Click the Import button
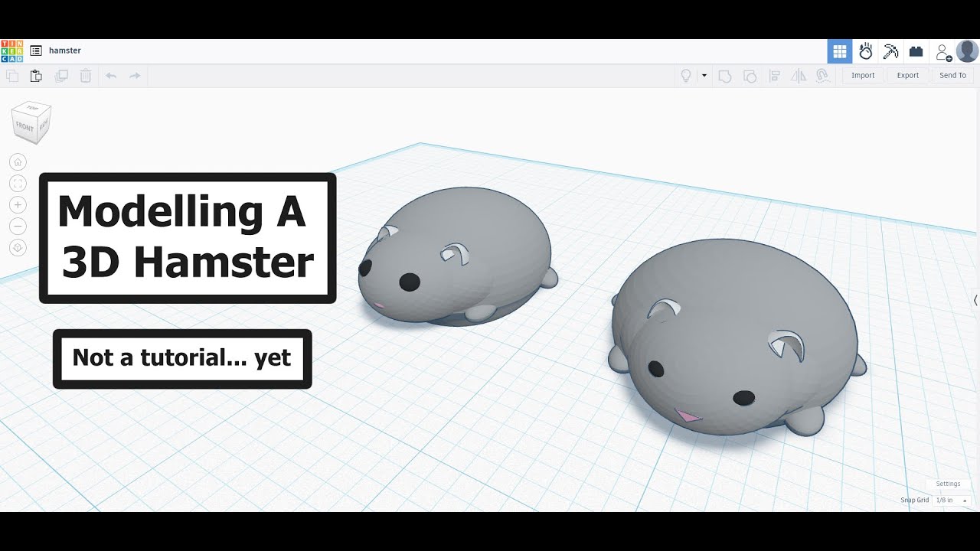Image resolution: width=980 pixels, height=551 pixels. [863, 76]
